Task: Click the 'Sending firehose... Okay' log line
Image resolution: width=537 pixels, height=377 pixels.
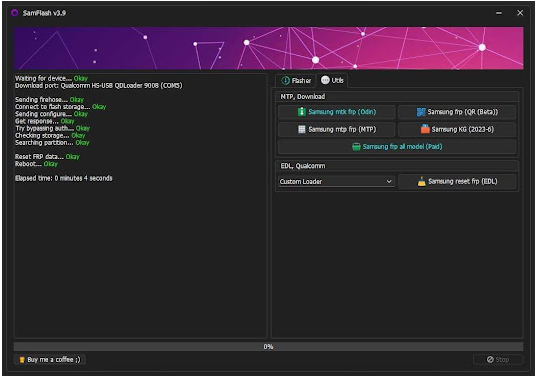Action: point(49,100)
